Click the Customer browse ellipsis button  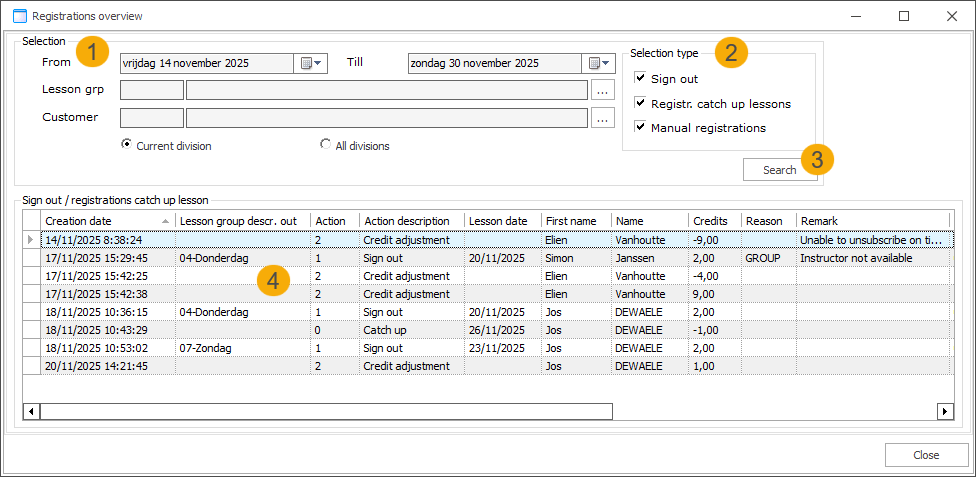(x=602, y=118)
